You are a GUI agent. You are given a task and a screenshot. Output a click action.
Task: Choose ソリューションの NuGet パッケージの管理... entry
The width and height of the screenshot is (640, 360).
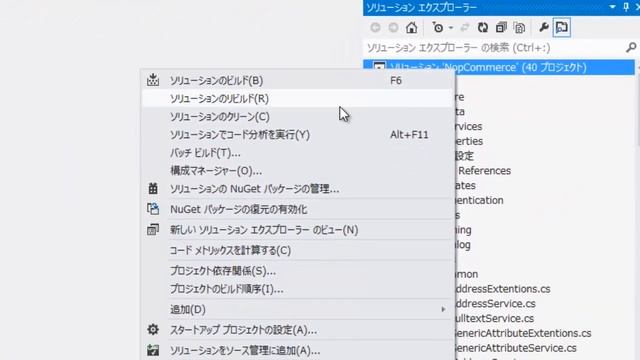tap(298, 189)
